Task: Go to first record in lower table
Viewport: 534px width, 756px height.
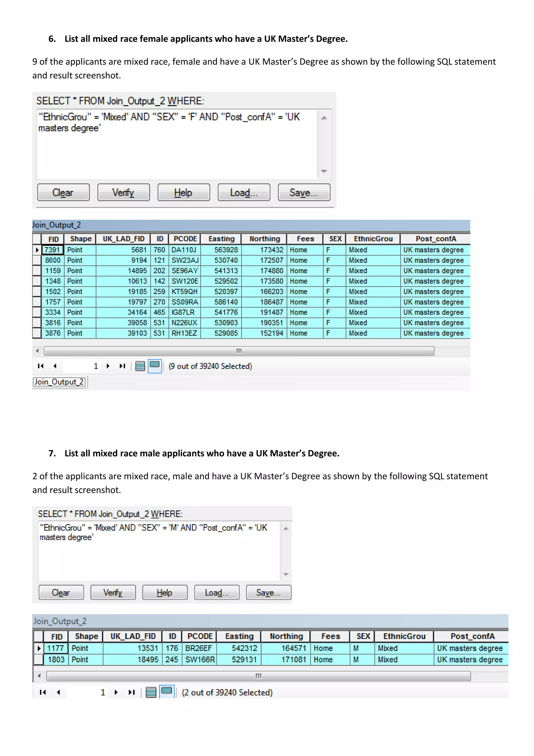Action: tap(43, 692)
